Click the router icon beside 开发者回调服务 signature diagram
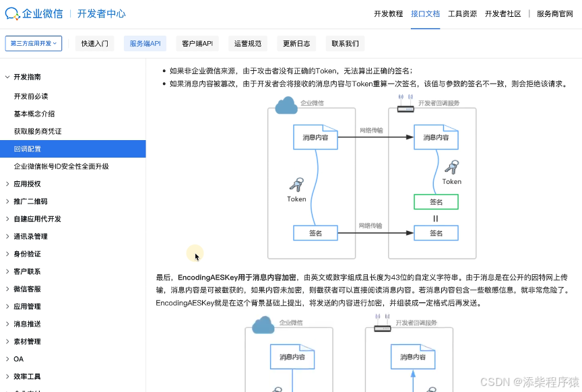This screenshot has height=392, width=582. [x=406, y=104]
